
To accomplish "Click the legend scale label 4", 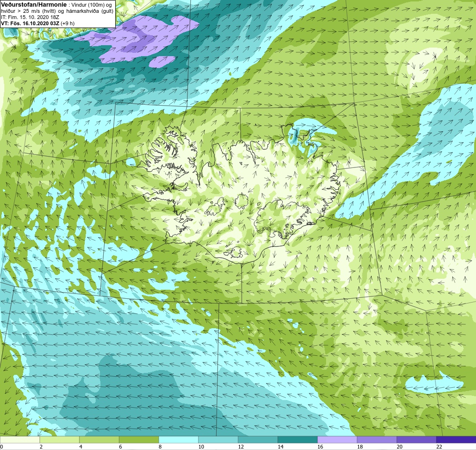I will tap(81, 447).
